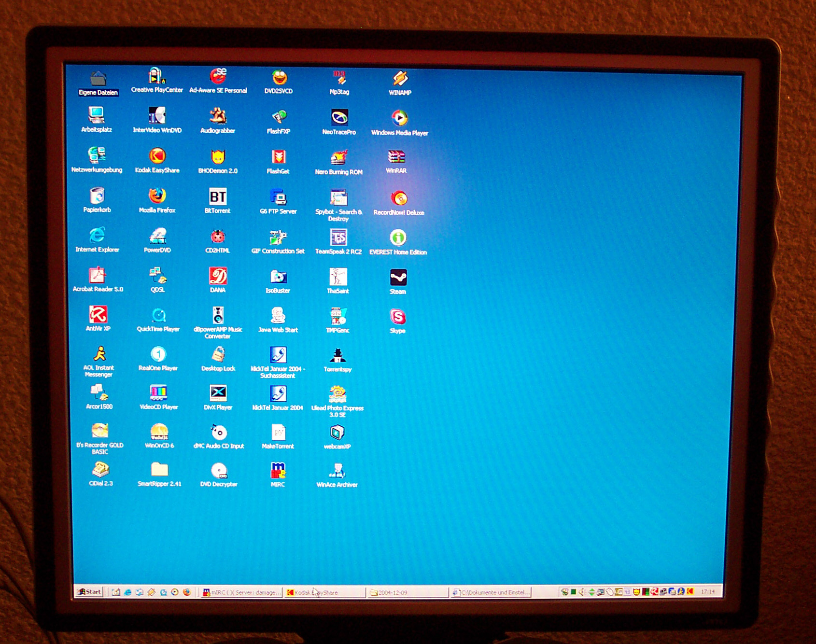This screenshot has height=644, width=816.
Task: Select the Steam desktop icon
Action: point(398,278)
